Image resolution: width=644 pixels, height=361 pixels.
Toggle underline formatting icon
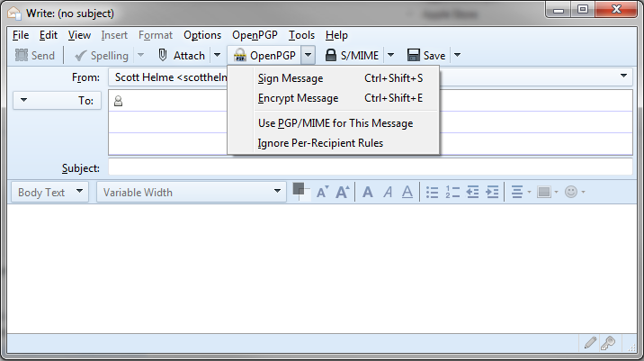[407, 192]
